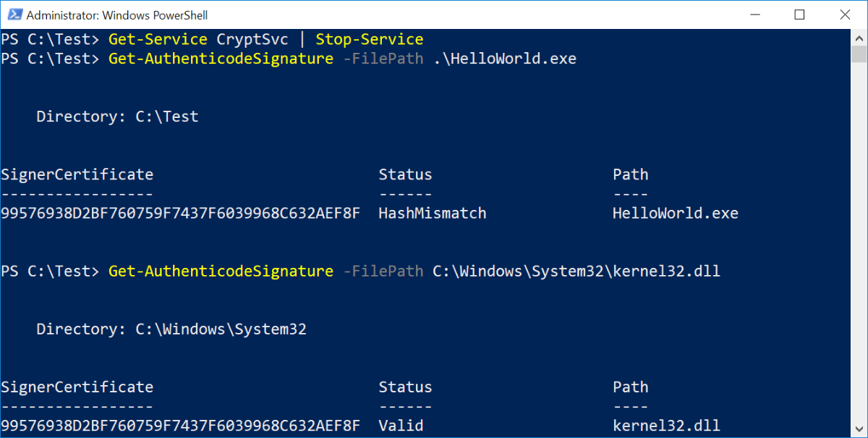Click the Administrator: Windows PowerShell title text
This screenshot has height=438, width=868.
coord(116,14)
